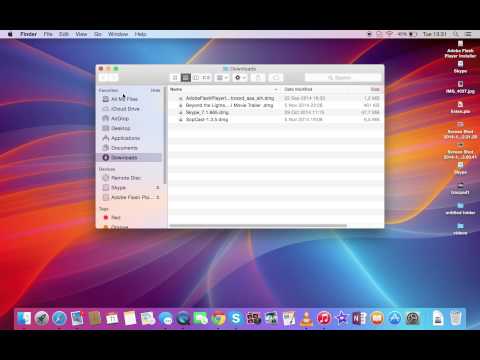
Task: Click the Share toolbar button
Action: (258, 78)
